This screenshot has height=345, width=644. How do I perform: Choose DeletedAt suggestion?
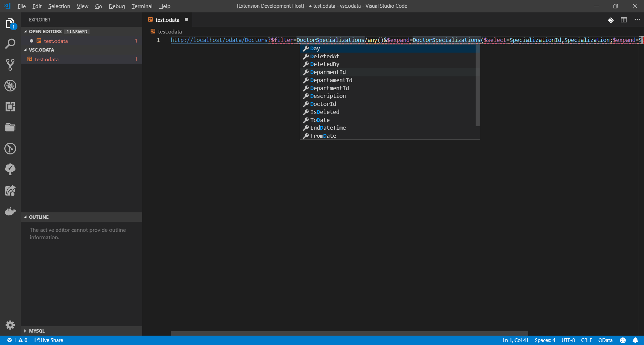point(388,56)
